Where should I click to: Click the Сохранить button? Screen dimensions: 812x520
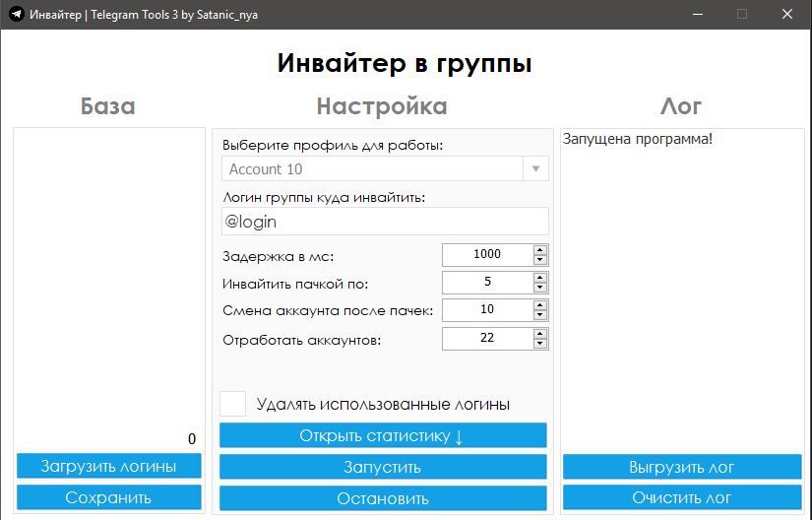pyautogui.click(x=109, y=497)
